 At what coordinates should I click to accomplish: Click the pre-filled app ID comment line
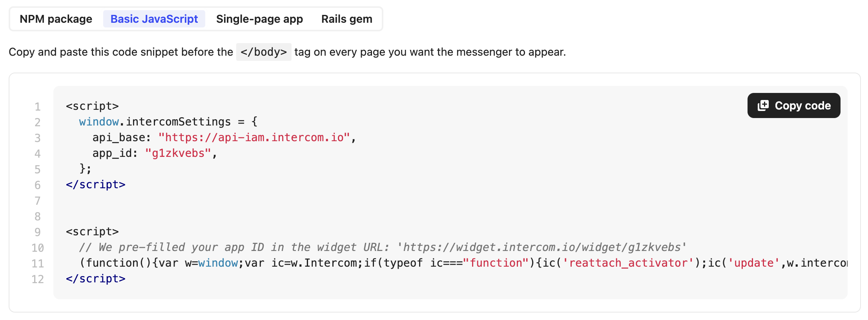click(383, 247)
